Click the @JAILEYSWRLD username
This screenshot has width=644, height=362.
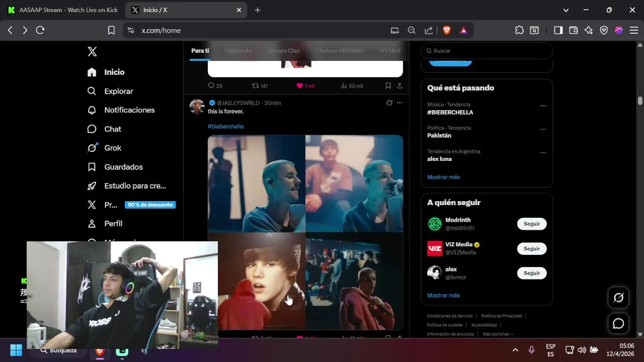(238, 103)
